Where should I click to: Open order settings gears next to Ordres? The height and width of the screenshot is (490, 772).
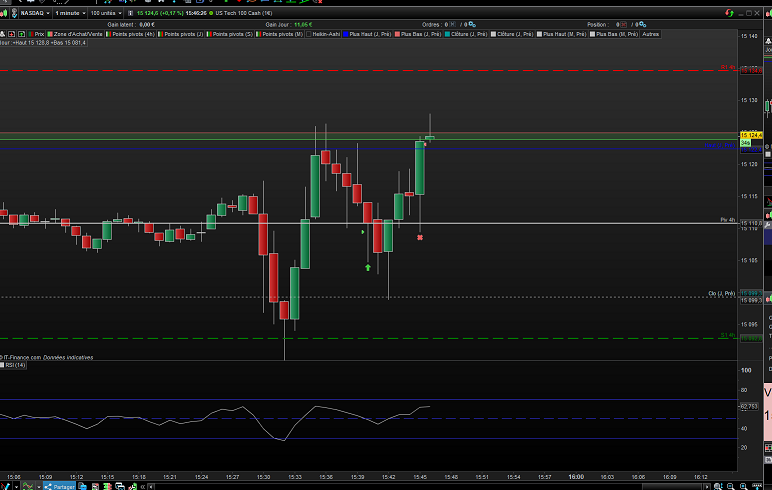click(472, 25)
